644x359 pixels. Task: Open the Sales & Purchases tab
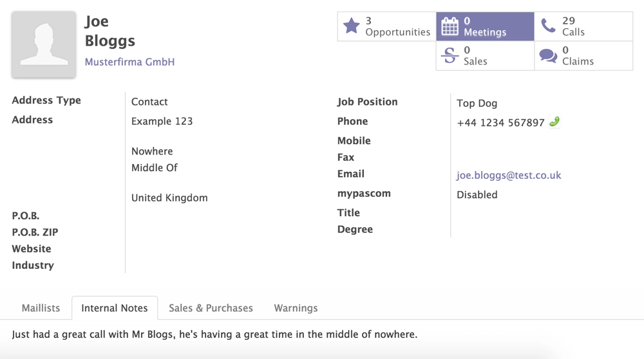(211, 308)
